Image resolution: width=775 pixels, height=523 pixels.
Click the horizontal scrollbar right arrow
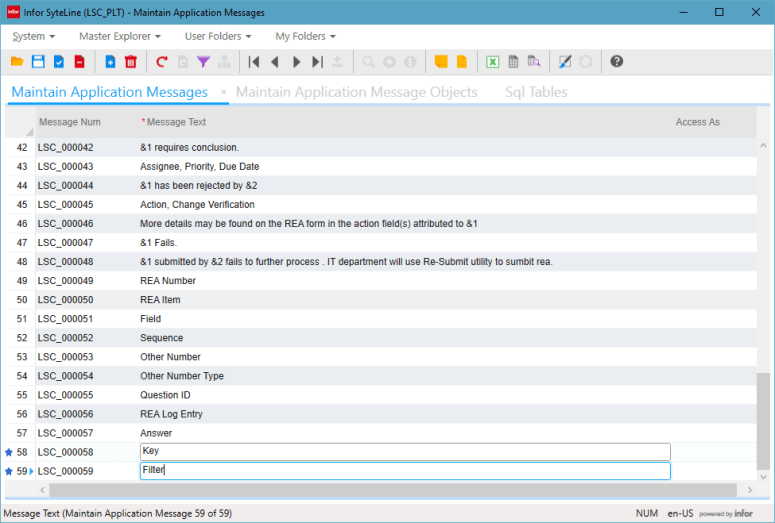pyautogui.click(x=750, y=490)
